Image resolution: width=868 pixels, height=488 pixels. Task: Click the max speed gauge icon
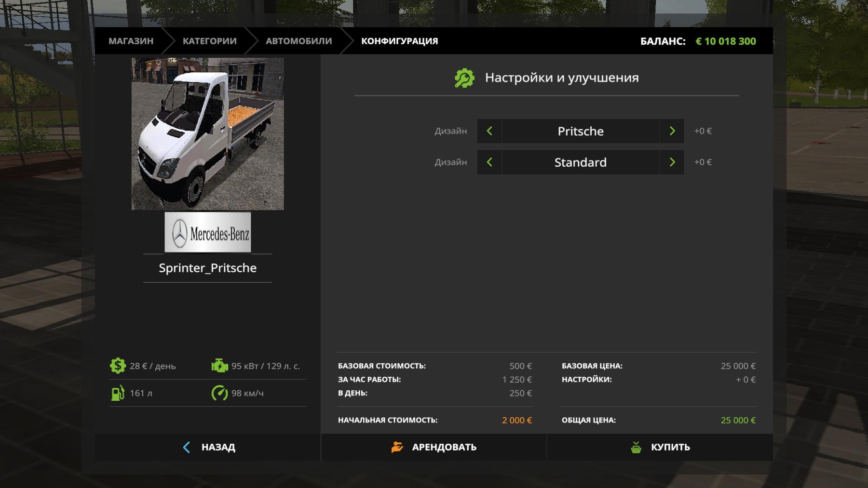click(x=219, y=393)
